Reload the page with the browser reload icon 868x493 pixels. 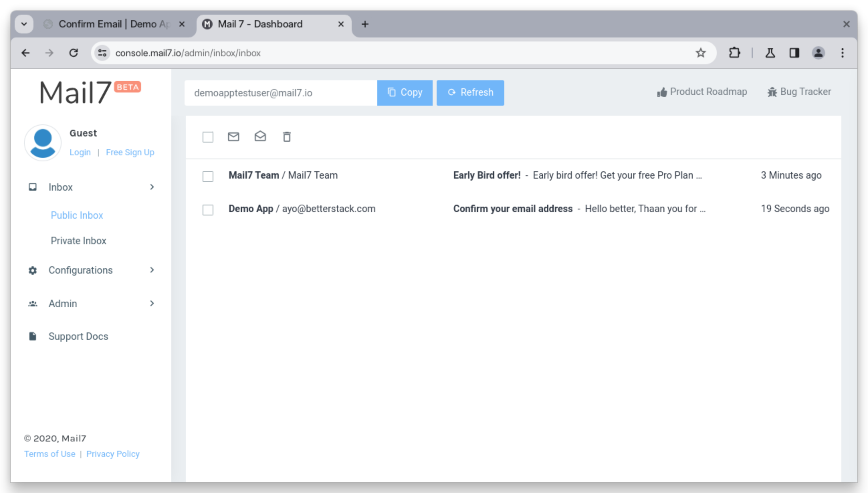pyautogui.click(x=74, y=53)
